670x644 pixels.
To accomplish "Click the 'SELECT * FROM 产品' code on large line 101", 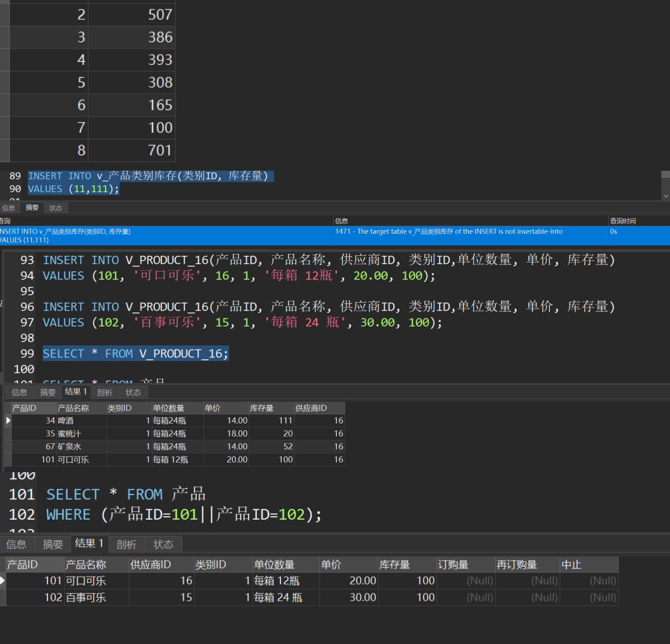I will (126, 494).
